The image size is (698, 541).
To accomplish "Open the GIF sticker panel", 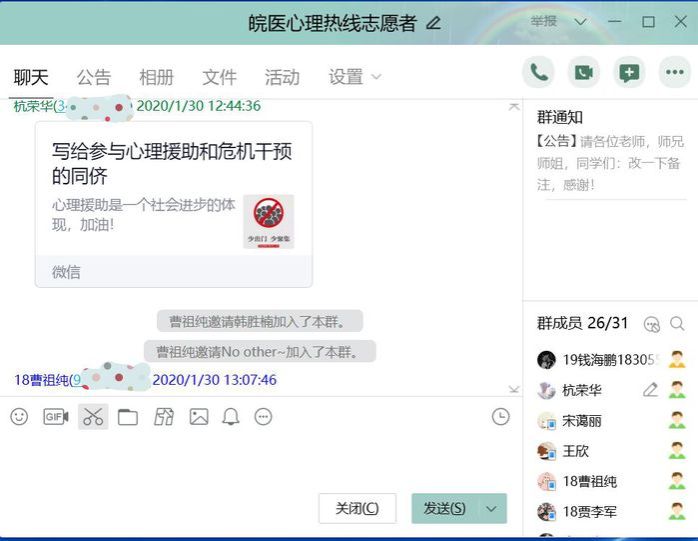I will 56,417.
